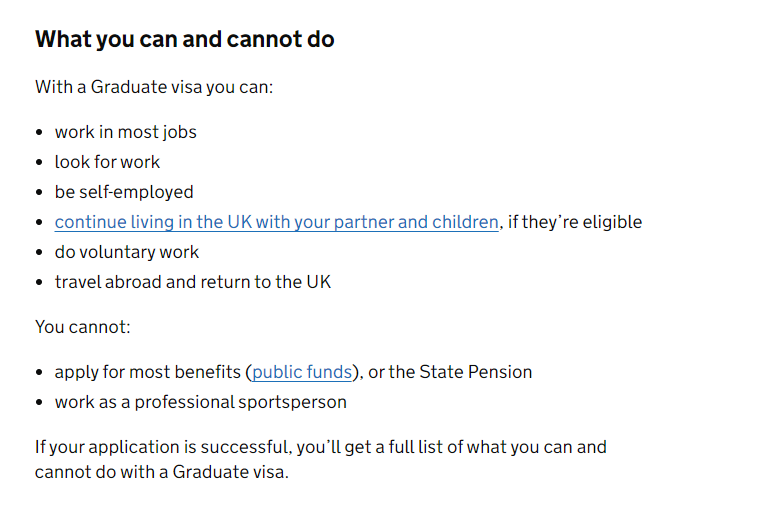Click the bullet beside "be self-employed"

coord(39,193)
